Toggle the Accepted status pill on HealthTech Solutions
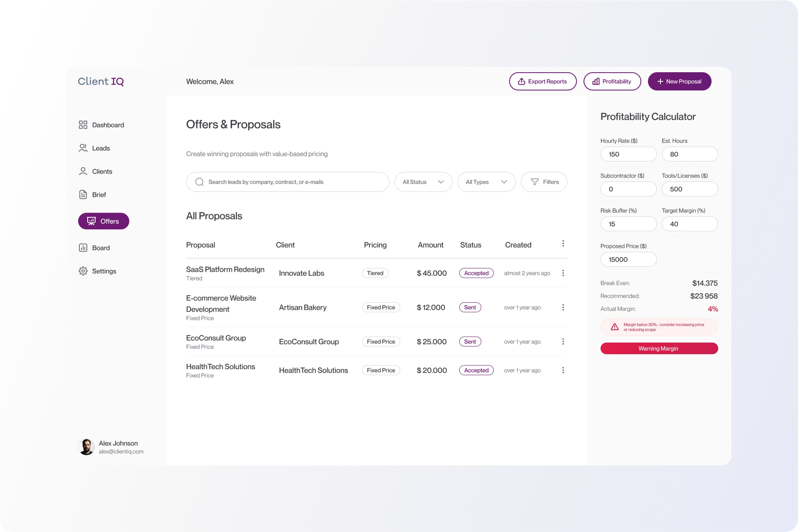This screenshot has width=798, height=532. [x=476, y=370]
